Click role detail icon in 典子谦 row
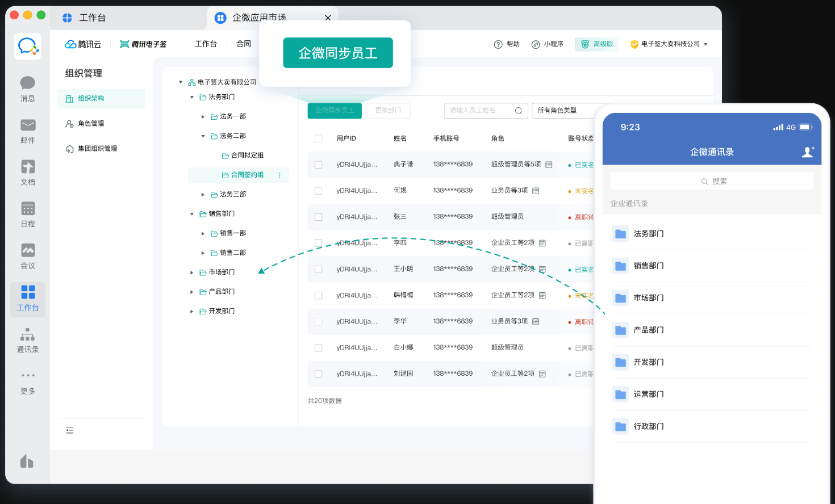This screenshot has width=835, height=504. coord(549,165)
